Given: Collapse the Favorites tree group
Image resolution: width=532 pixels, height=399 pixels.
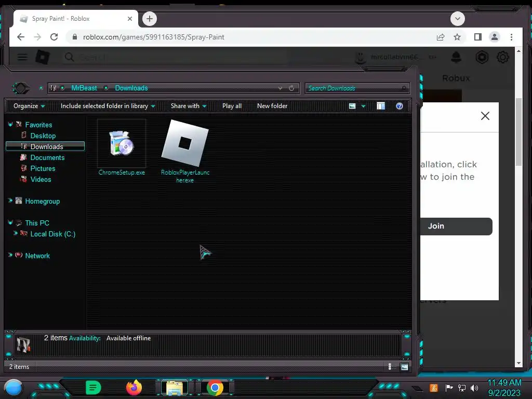Looking at the screenshot, I should (x=10, y=125).
